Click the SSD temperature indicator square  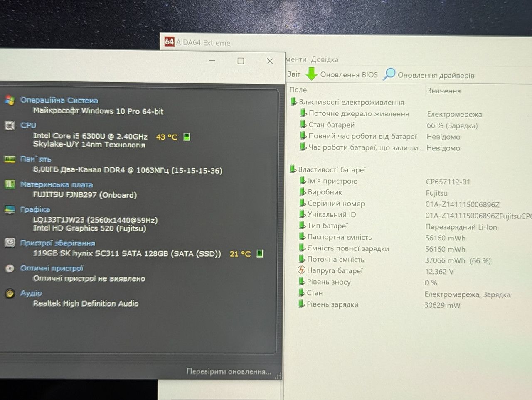(x=260, y=253)
